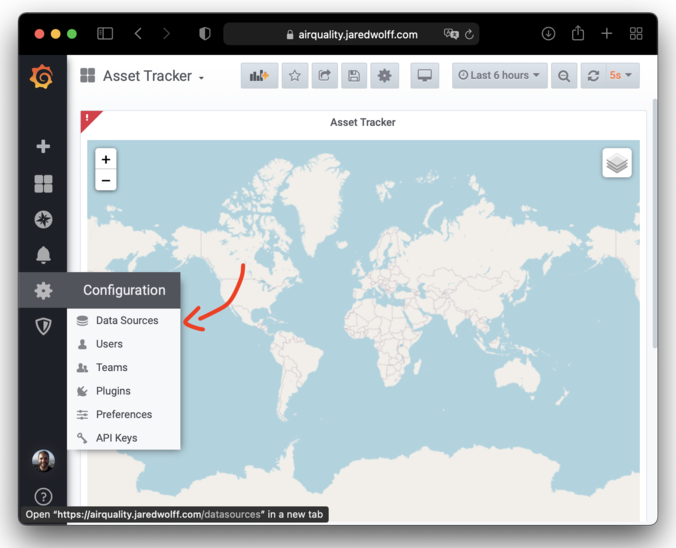Select Data Sources from Configuration menu
The height and width of the screenshot is (548, 676).
(x=126, y=321)
